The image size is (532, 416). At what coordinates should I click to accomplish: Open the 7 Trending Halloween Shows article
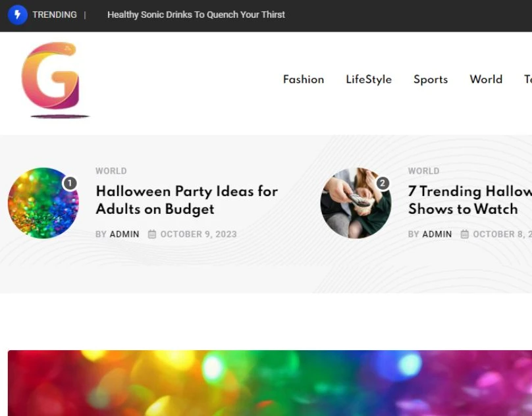point(469,200)
